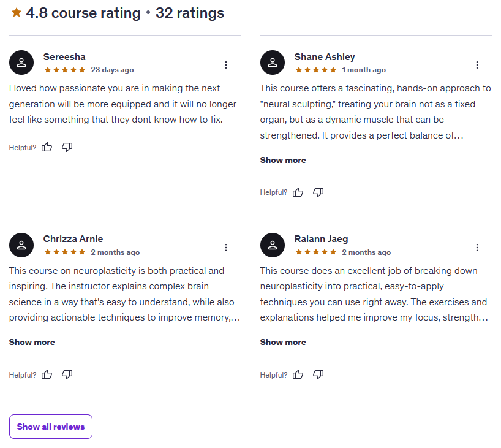The image size is (501, 448).
Task: Click Sereesha's profile avatar
Action: point(21,63)
